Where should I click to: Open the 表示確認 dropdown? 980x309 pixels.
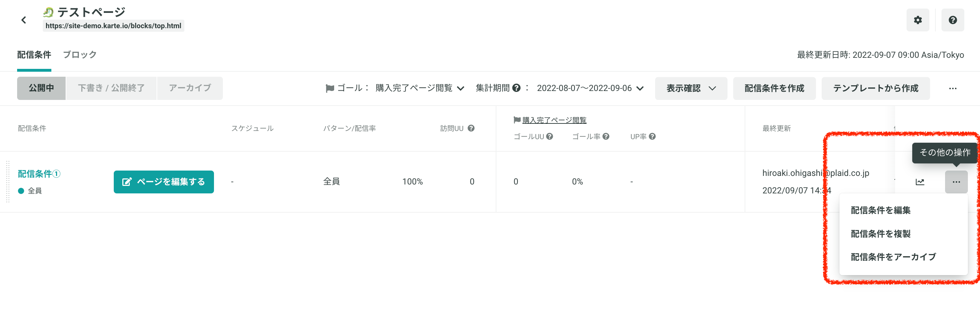(x=690, y=88)
